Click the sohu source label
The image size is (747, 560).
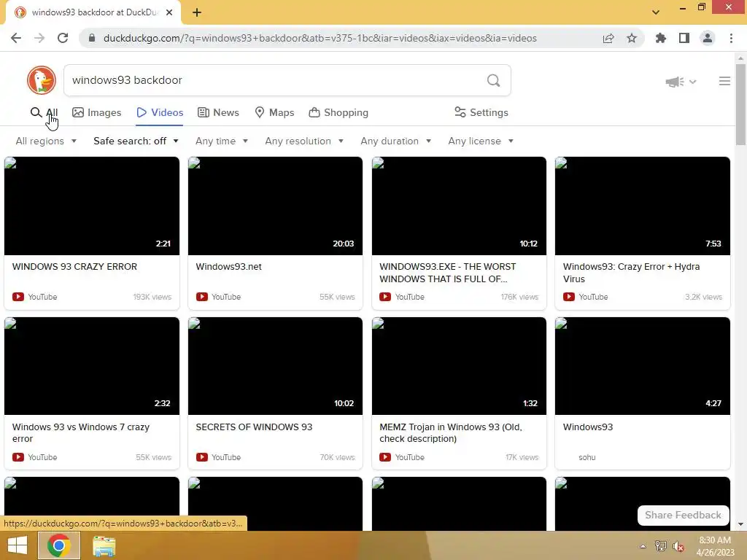pyautogui.click(x=587, y=457)
